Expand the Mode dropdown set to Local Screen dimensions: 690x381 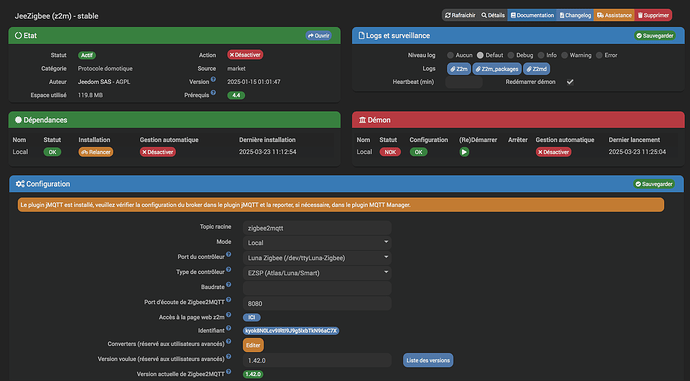pos(317,242)
